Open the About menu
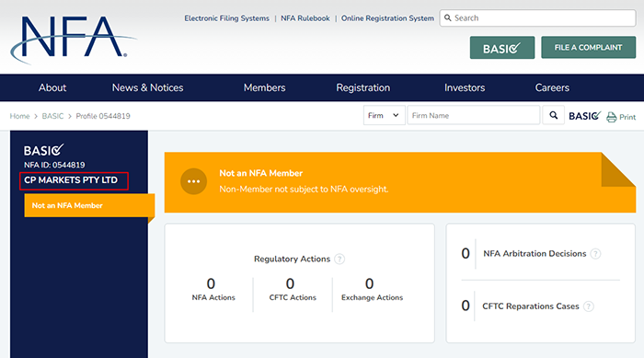This screenshot has width=644, height=358. 52,87
